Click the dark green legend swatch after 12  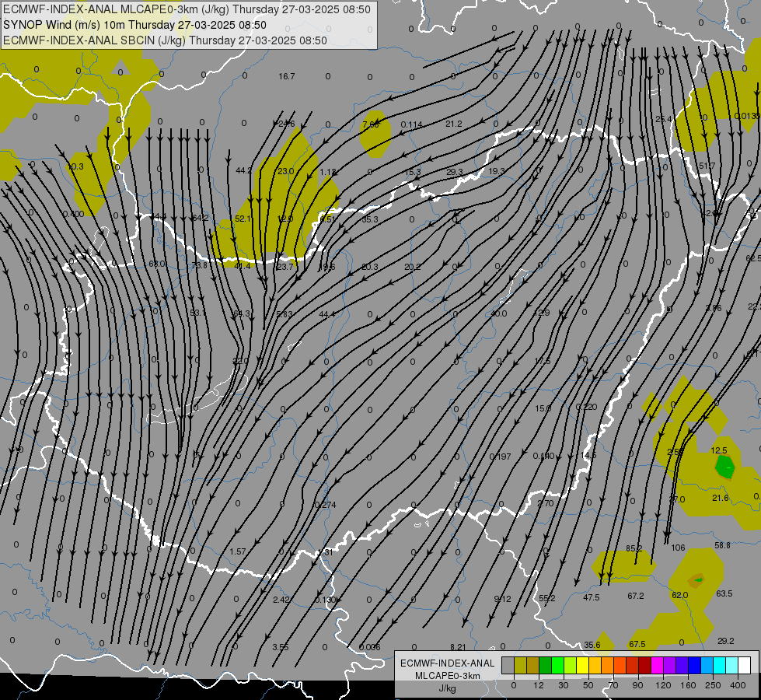coord(546,665)
